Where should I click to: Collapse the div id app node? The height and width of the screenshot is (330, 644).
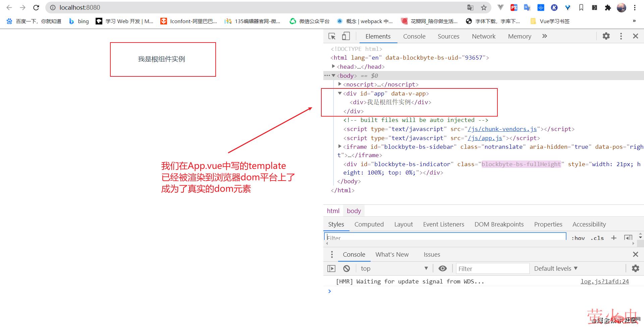339,93
